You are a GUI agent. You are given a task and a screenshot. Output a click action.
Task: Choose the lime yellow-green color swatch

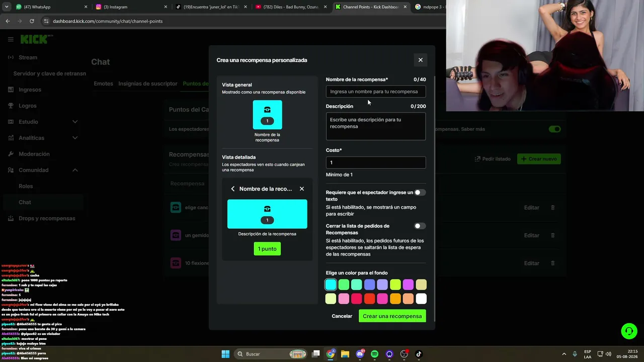pos(395,285)
